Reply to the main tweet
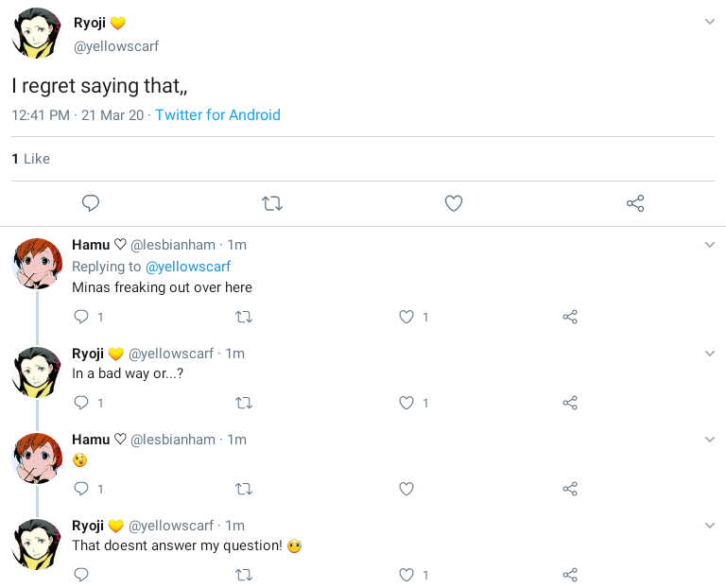726x588 pixels. (91, 203)
